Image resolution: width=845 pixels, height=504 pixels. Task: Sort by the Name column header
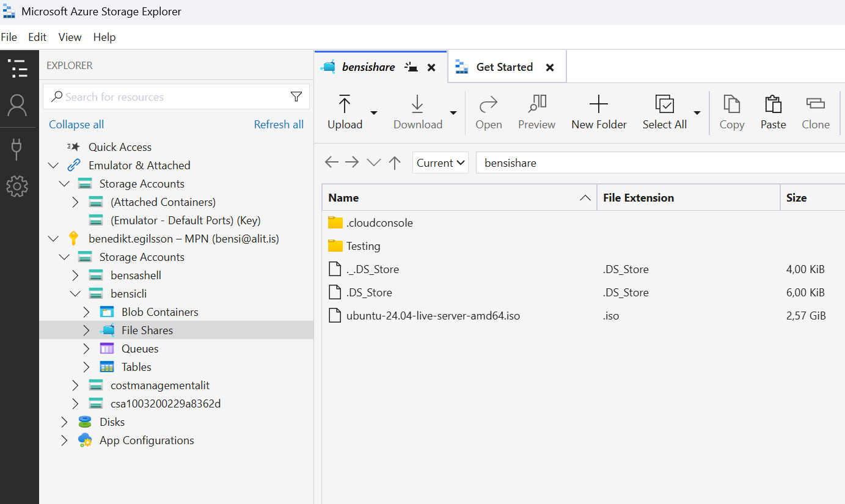pos(459,197)
